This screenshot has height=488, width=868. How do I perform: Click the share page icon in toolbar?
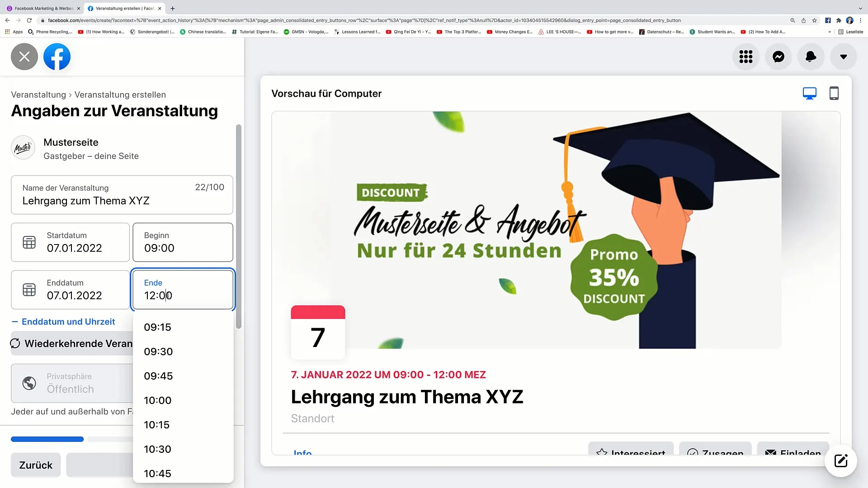803,20
